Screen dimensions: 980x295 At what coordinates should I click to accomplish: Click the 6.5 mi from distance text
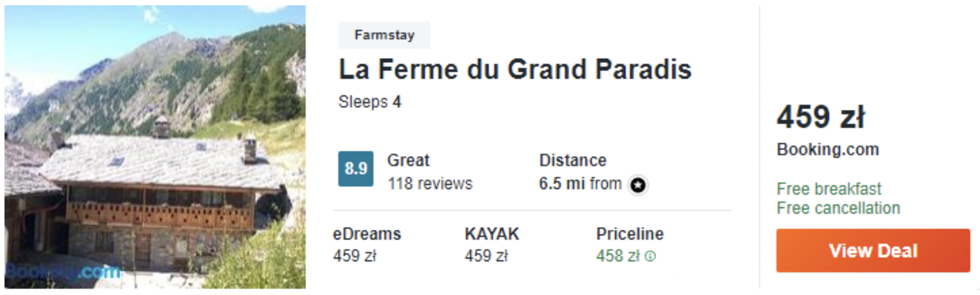pos(580,184)
